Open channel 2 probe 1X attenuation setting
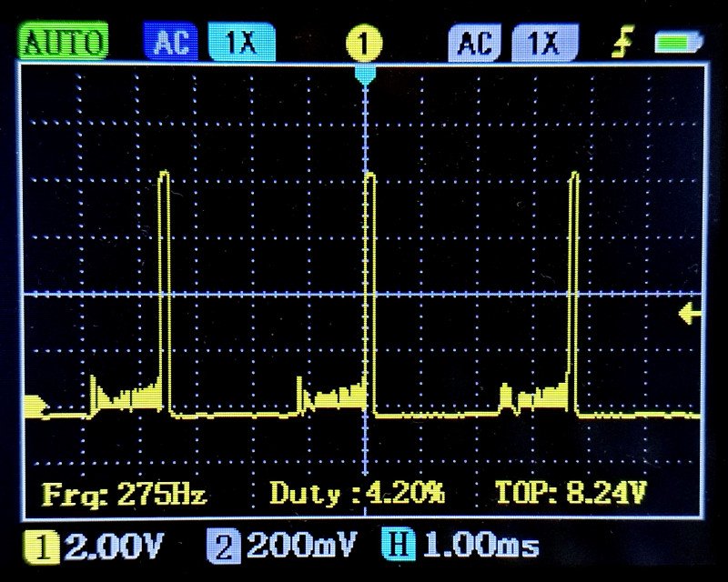The height and width of the screenshot is (582, 728). 543,42
